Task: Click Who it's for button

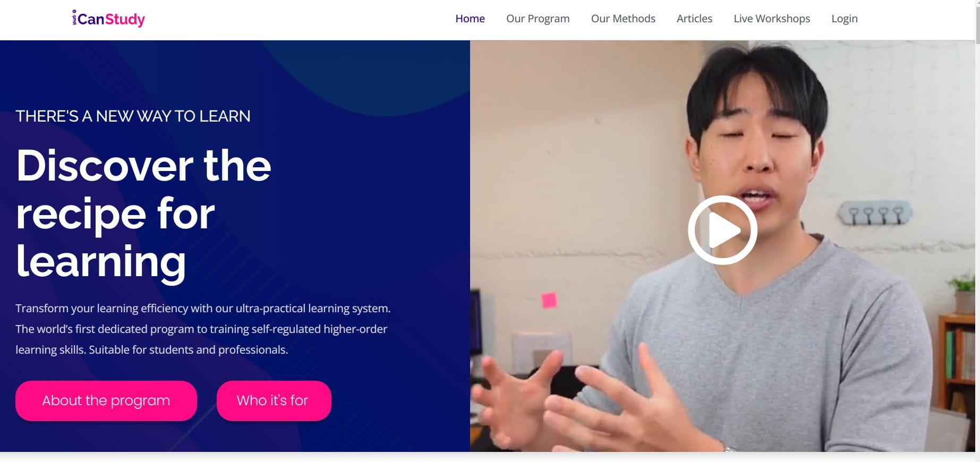Action: [274, 400]
